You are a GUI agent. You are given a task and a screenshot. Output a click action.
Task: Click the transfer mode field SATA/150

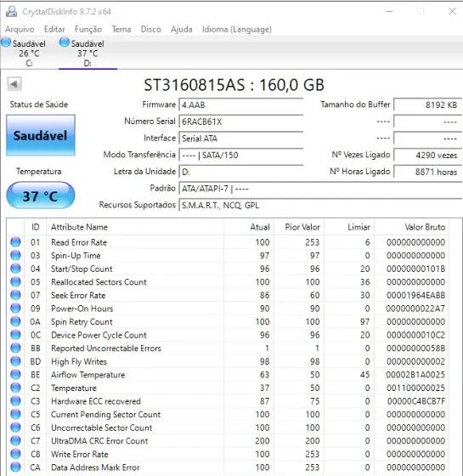241,155
